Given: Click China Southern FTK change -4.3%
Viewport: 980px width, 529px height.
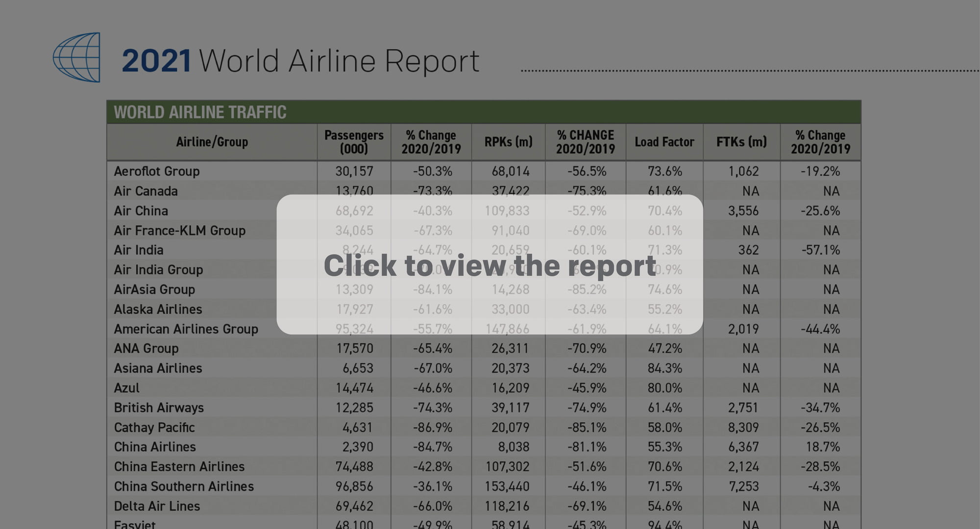Looking at the screenshot, I should coord(824,486).
